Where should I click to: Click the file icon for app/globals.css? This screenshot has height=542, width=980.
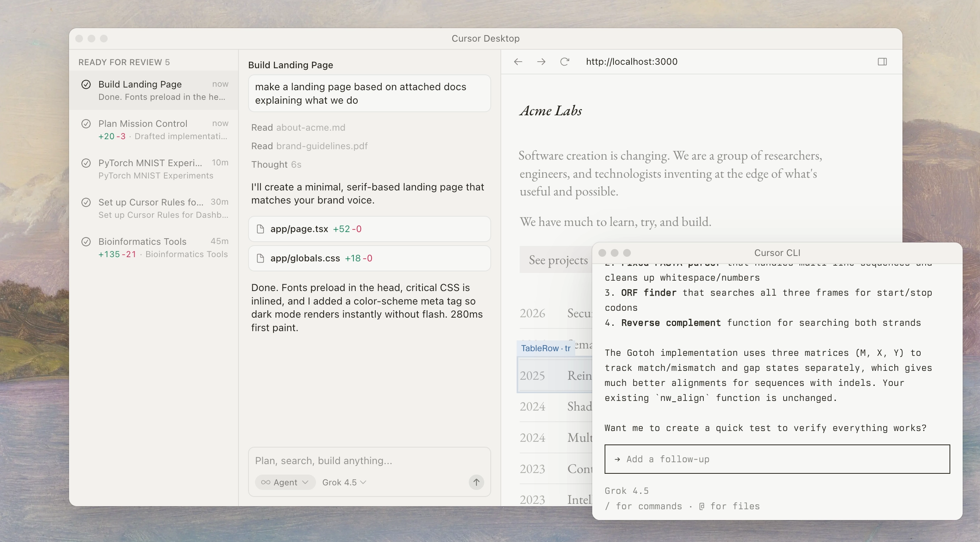260,258
